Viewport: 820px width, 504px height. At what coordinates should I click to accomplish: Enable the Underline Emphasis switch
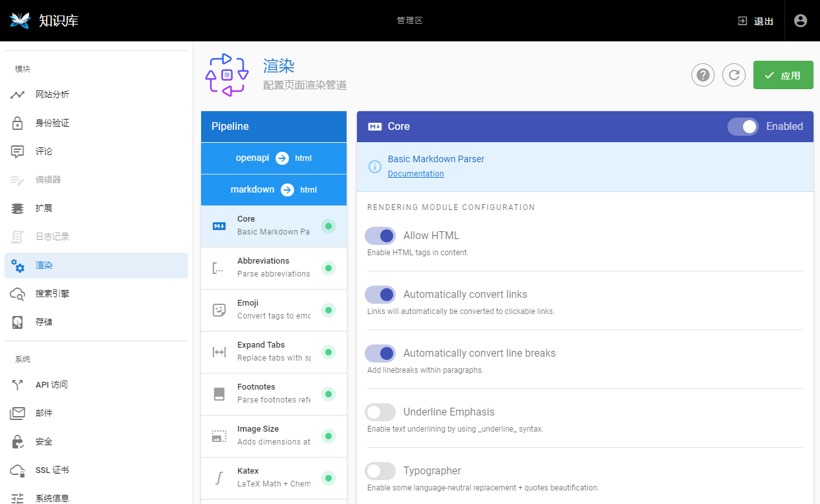pos(380,412)
